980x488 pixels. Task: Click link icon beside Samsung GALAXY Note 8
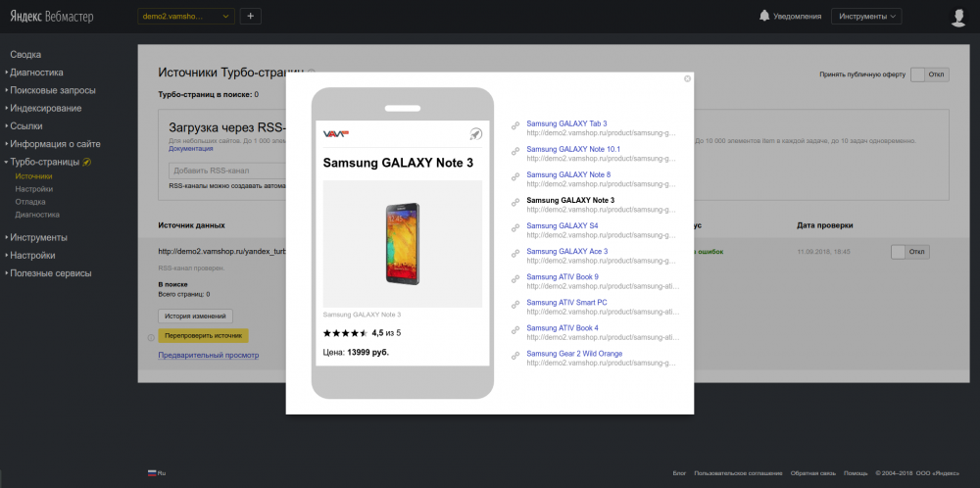point(515,177)
